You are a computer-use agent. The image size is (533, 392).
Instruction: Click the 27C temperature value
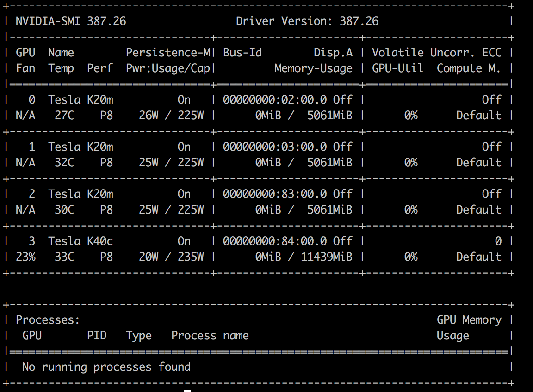pyautogui.click(x=64, y=116)
